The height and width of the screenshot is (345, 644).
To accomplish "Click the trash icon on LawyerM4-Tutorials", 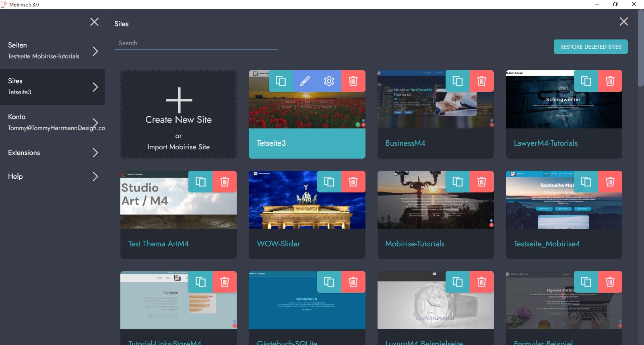I will tap(610, 81).
